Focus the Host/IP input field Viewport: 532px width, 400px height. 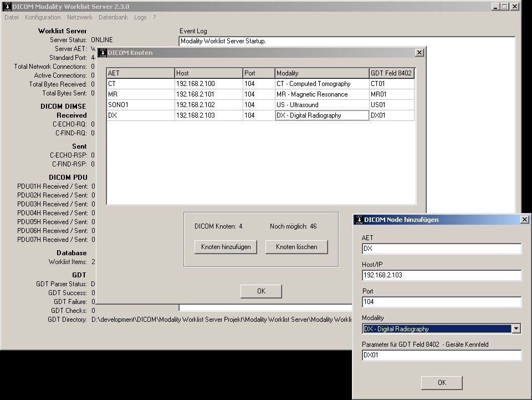coord(441,276)
